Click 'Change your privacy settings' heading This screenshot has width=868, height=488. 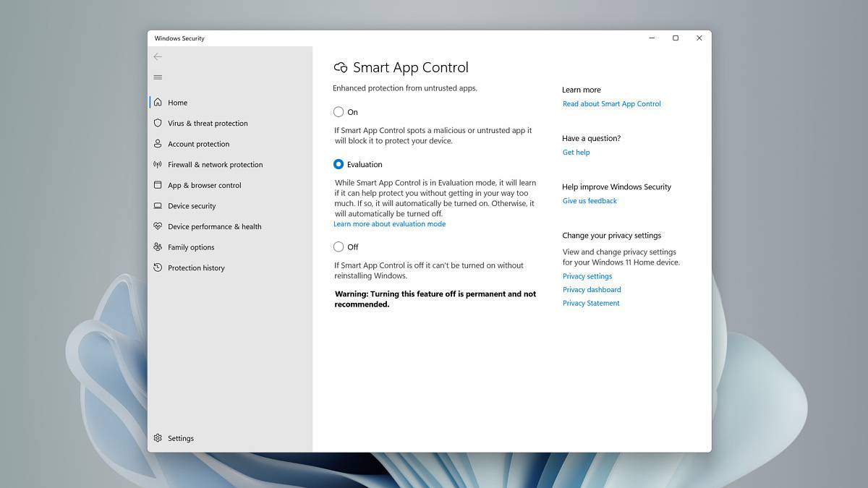(611, 236)
